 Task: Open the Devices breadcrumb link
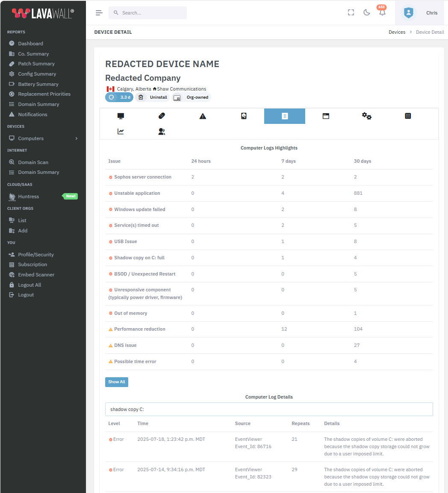397,32
